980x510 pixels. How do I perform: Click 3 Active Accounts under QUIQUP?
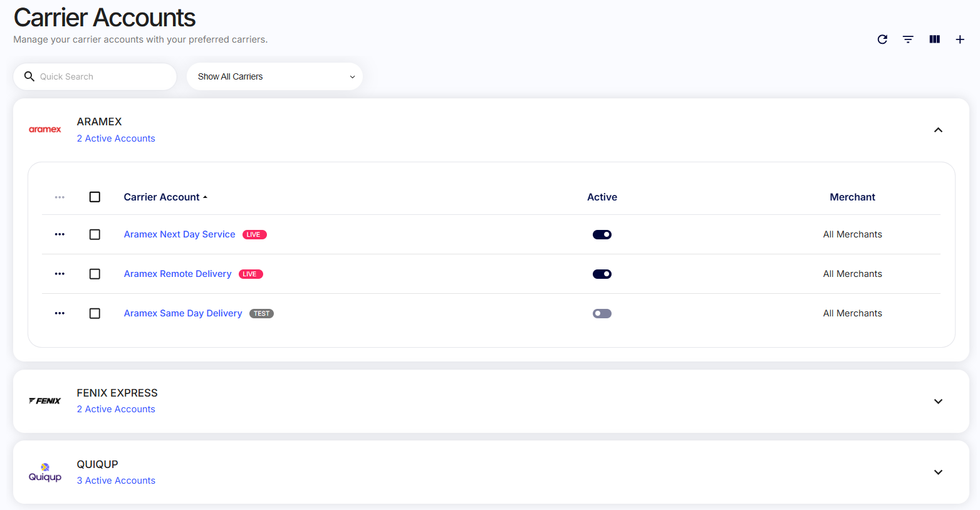(x=116, y=481)
